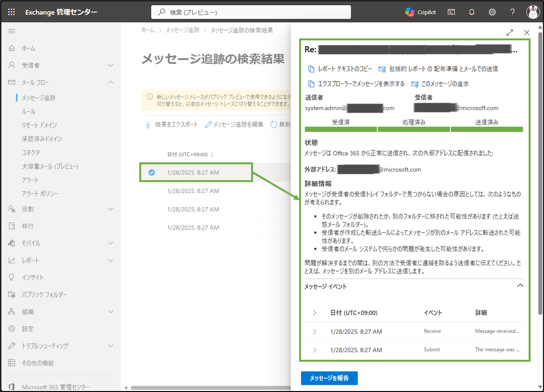Click the Refresh circular arrow icon

(x=274, y=124)
